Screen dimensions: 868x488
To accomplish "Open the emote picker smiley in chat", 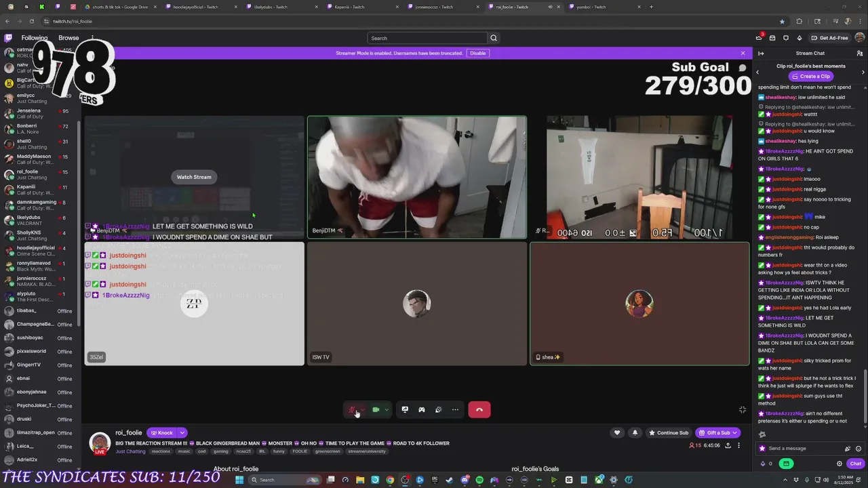I will [x=859, y=448].
